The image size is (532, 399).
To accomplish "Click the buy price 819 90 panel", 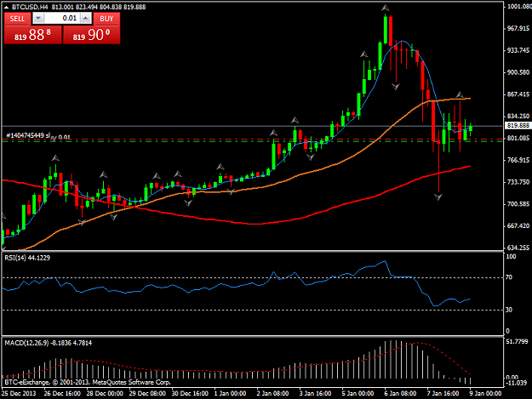I will (92, 35).
